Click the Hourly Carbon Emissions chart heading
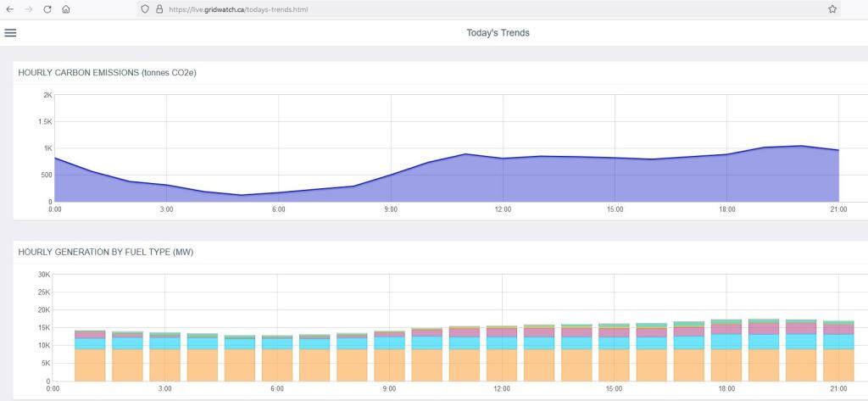Screen dimensions: 868x401 point(108,72)
